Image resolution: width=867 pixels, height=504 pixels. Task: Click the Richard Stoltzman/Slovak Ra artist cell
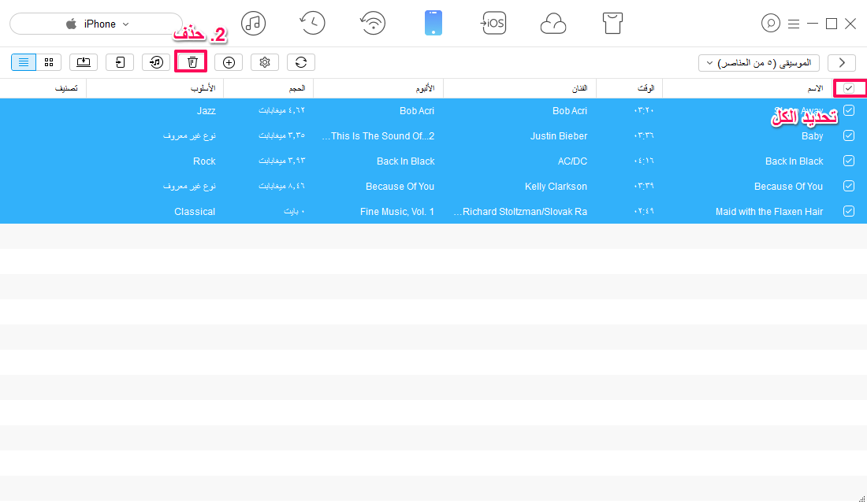520,212
